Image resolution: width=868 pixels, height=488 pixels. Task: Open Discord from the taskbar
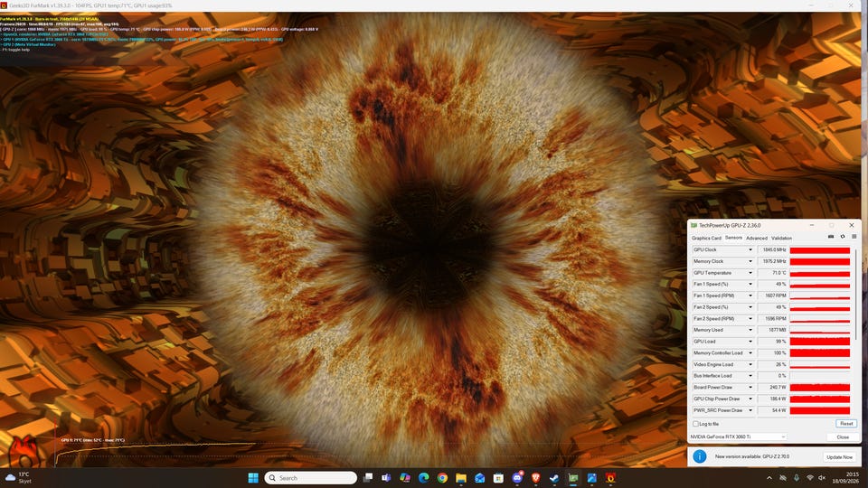(x=517, y=478)
